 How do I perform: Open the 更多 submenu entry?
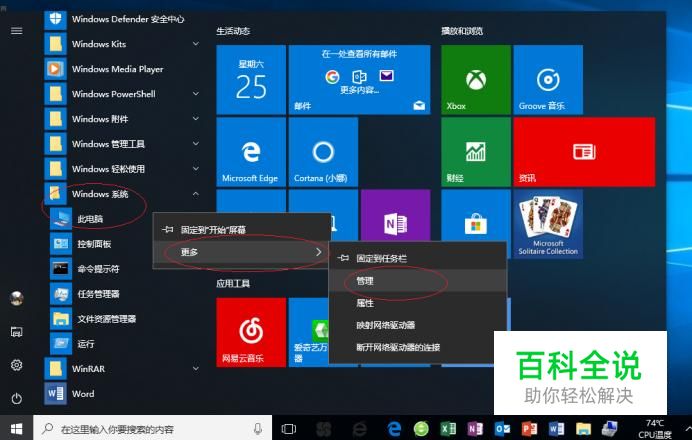coord(241,252)
